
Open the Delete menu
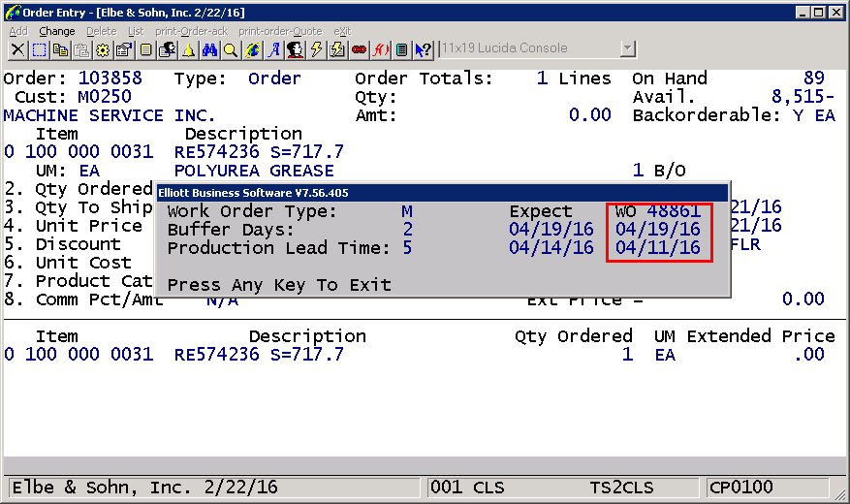pos(102,31)
